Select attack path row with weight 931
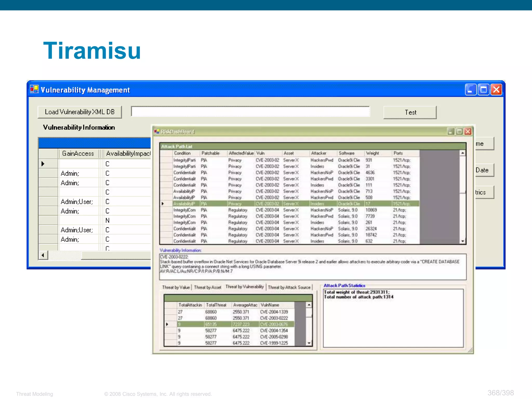 [x=289, y=160]
